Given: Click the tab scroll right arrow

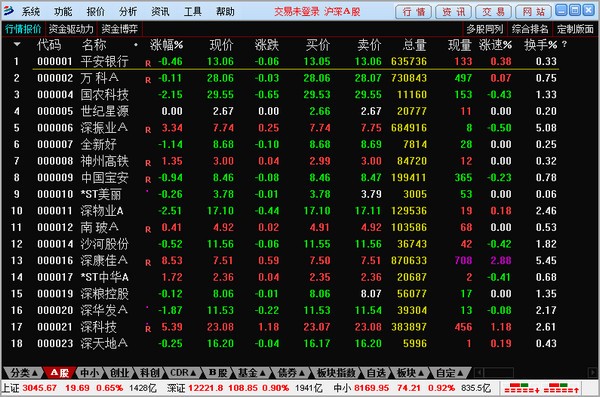Looking at the screenshot, I should [593, 372].
